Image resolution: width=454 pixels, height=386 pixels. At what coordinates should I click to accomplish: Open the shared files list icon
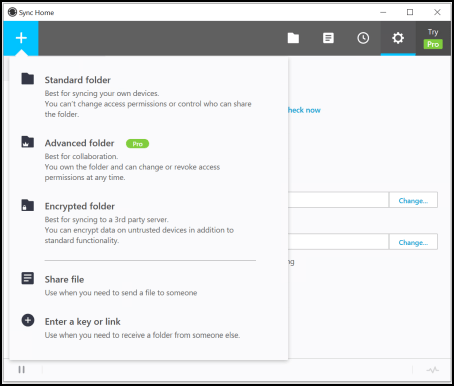coord(328,38)
